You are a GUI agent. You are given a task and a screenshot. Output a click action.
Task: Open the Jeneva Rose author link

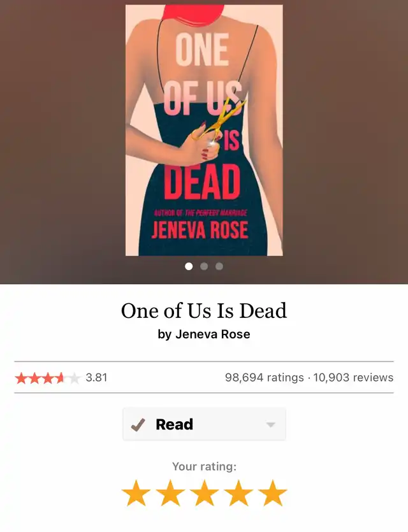212,334
